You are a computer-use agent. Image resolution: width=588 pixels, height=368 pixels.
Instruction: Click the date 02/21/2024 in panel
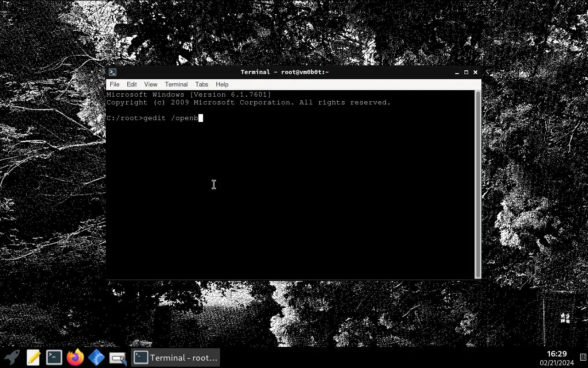point(557,363)
